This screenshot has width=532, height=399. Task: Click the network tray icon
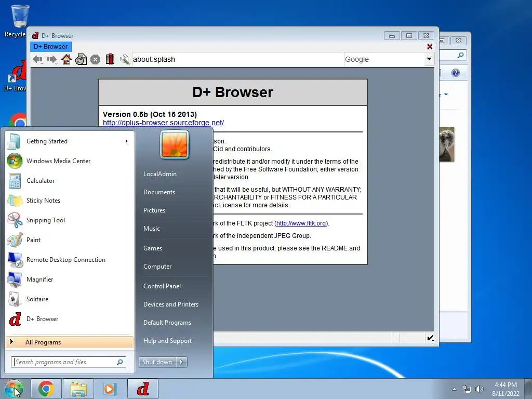click(x=467, y=389)
